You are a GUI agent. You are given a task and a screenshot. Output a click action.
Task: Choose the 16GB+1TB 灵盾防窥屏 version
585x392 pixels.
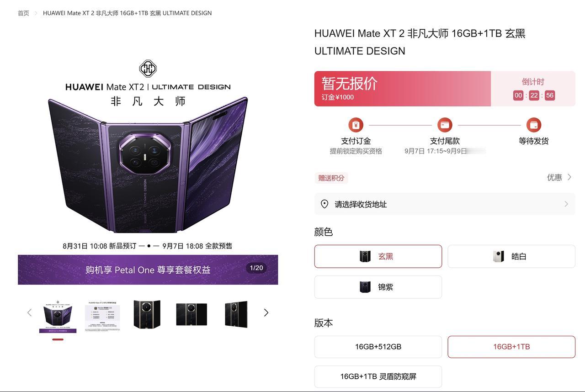pyautogui.click(x=378, y=376)
